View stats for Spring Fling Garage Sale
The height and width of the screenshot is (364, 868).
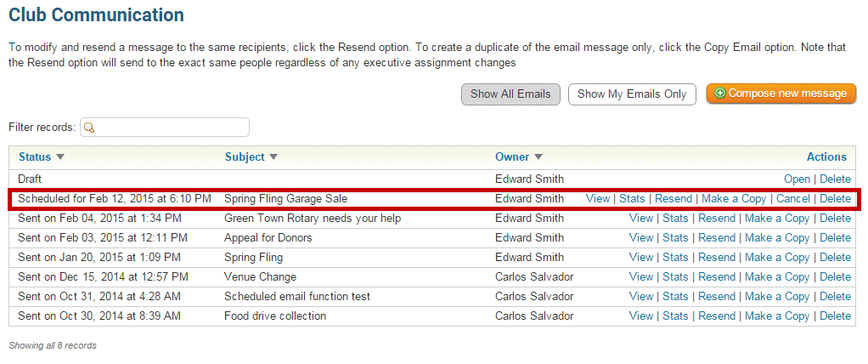632,199
